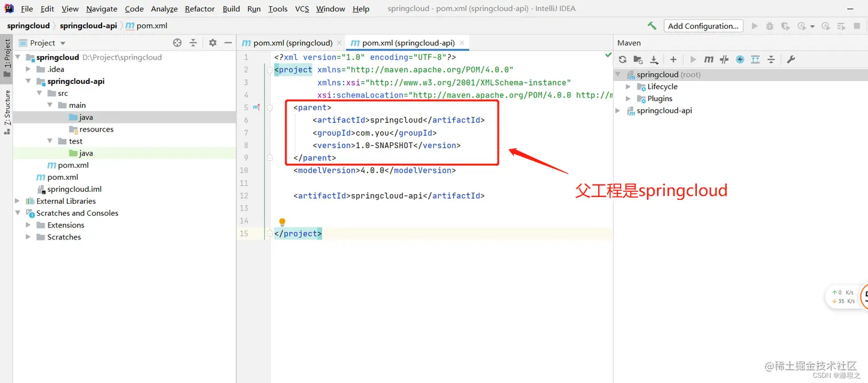Open the VCS menu
Screen dimensions: 868x383
[302, 9]
